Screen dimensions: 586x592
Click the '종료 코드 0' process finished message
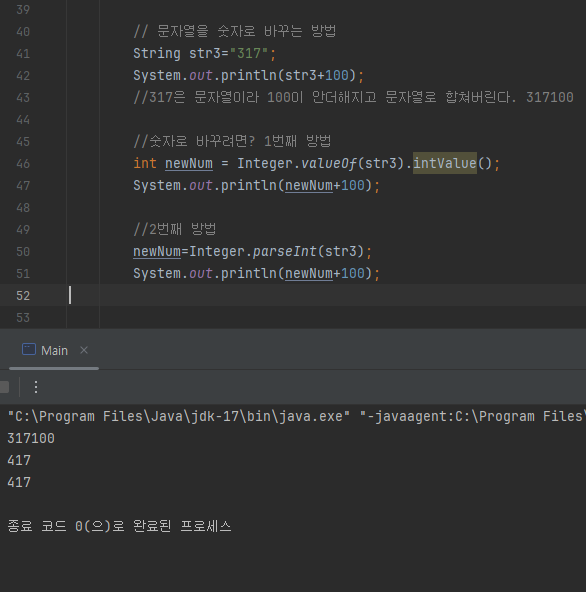point(119,526)
